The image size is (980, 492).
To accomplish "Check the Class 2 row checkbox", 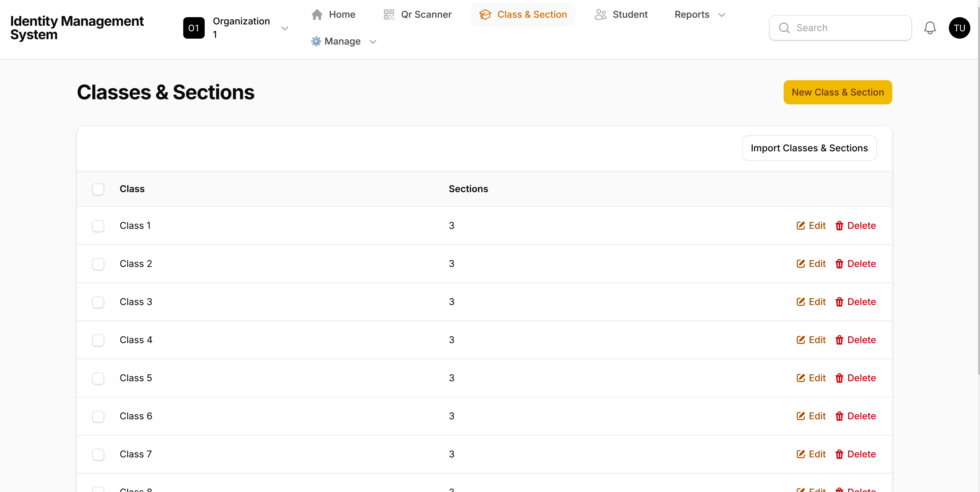I will [x=98, y=264].
